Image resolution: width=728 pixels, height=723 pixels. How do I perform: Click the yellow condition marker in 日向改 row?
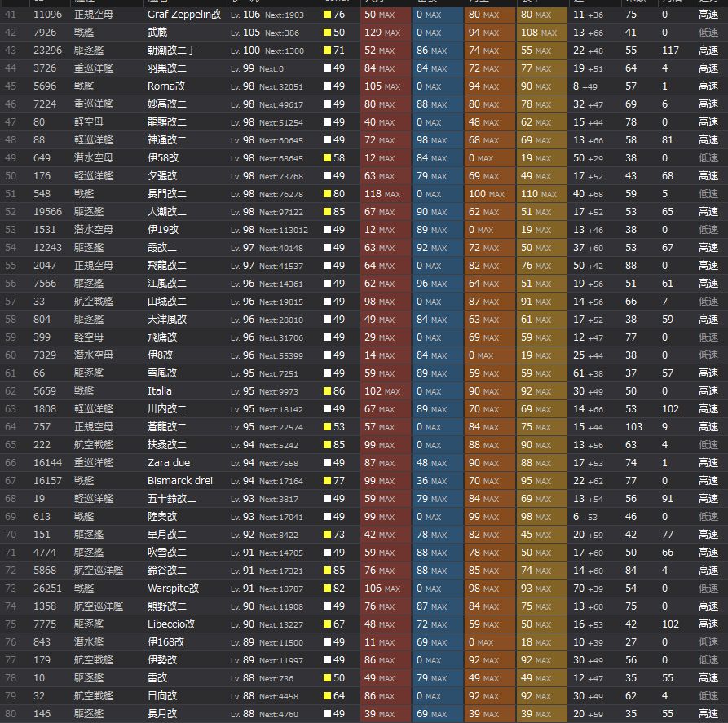click(x=328, y=696)
